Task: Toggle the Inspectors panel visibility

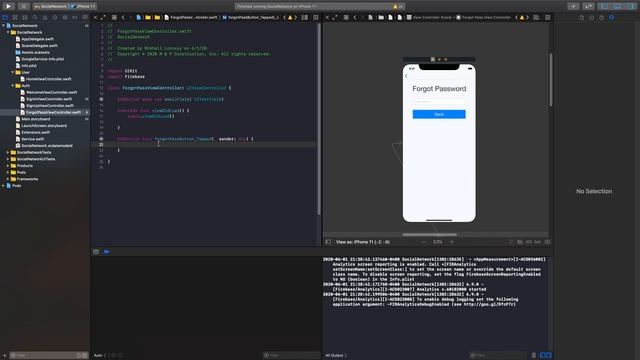Action: pyautogui.click(x=631, y=6)
